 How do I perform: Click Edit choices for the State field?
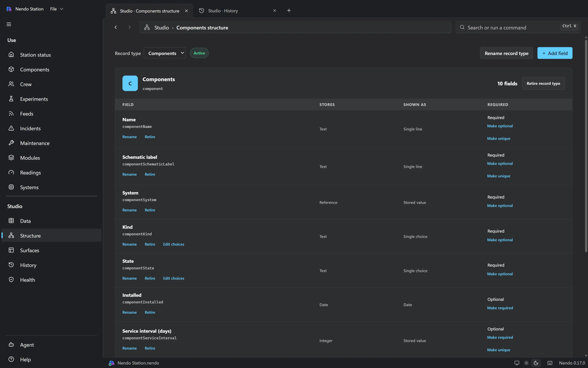click(x=173, y=278)
